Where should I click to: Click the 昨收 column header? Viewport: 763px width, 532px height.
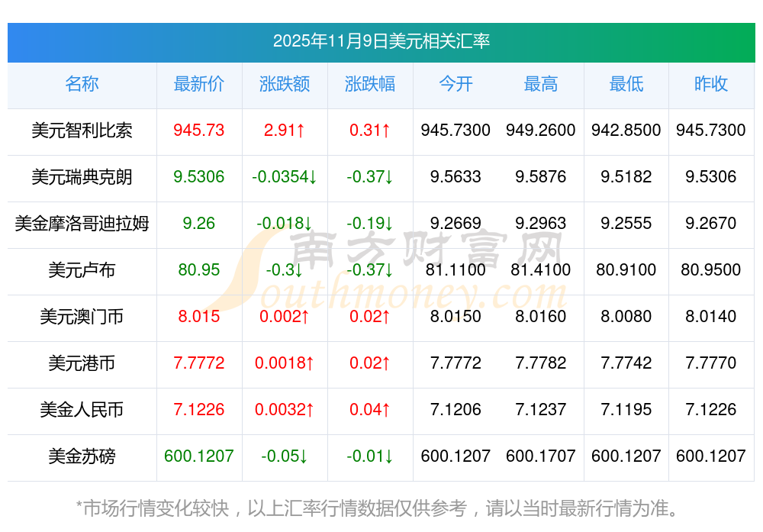click(x=710, y=84)
